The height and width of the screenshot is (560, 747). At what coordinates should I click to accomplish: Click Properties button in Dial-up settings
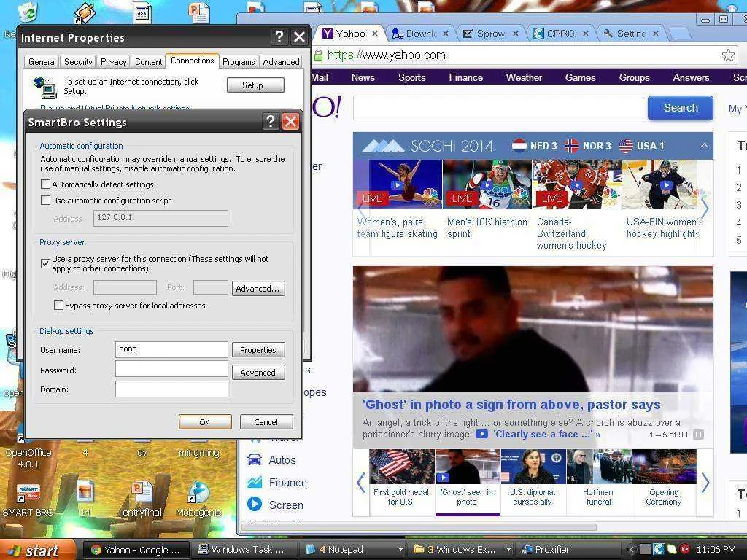click(x=258, y=349)
